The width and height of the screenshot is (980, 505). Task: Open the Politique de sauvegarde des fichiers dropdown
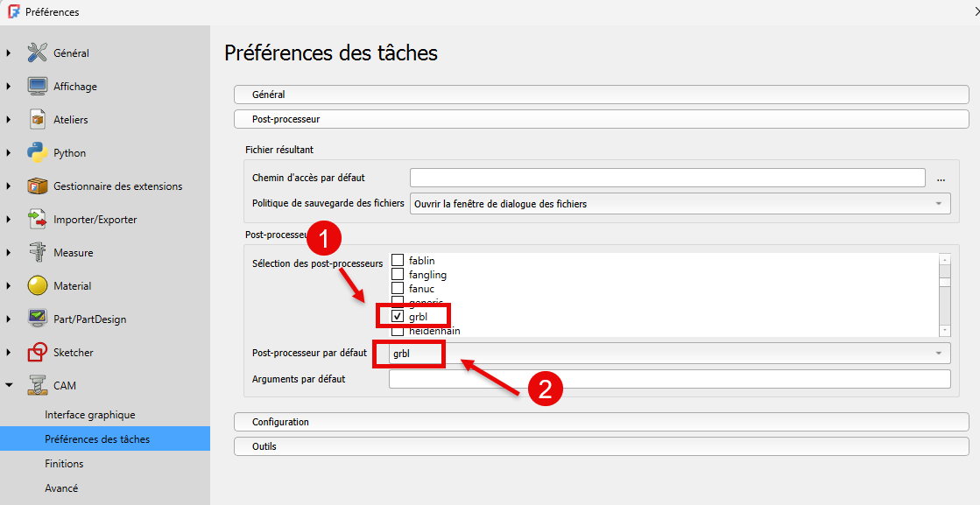click(680, 203)
